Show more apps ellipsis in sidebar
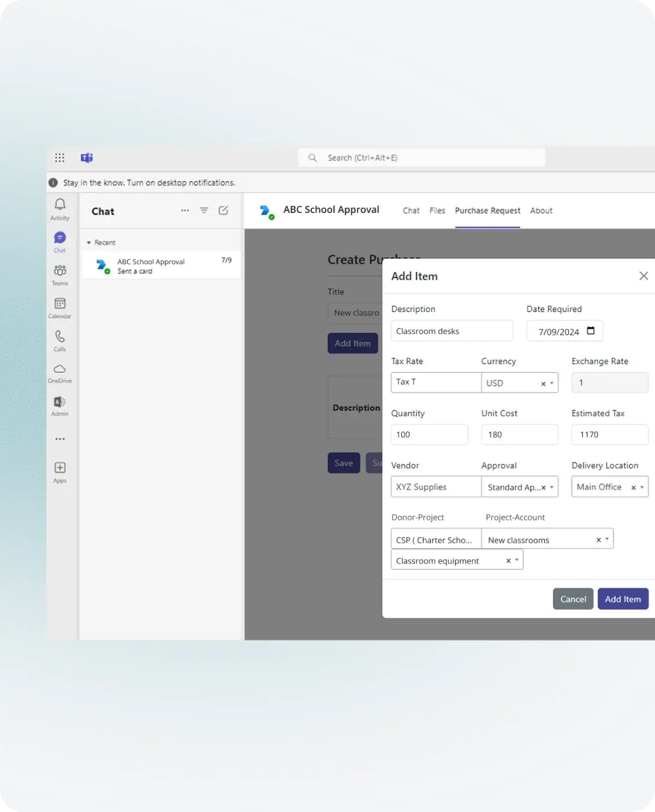The image size is (655, 812). click(x=60, y=439)
